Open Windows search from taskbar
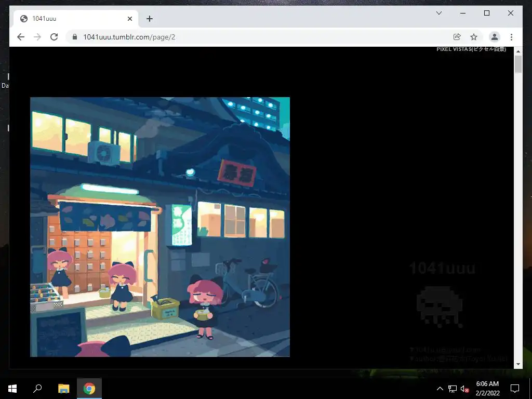Screen dimensions: 532x399 37,389
